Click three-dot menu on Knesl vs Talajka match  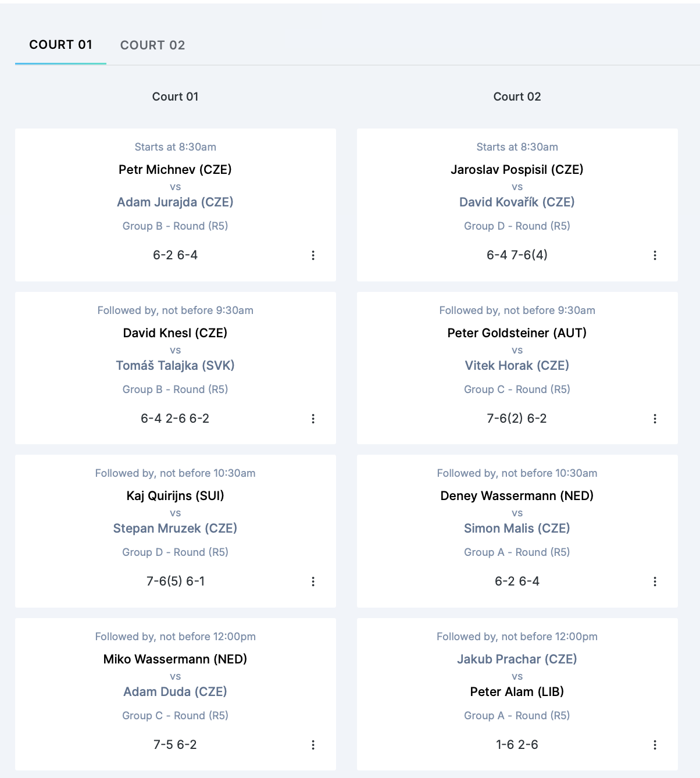click(313, 419)
